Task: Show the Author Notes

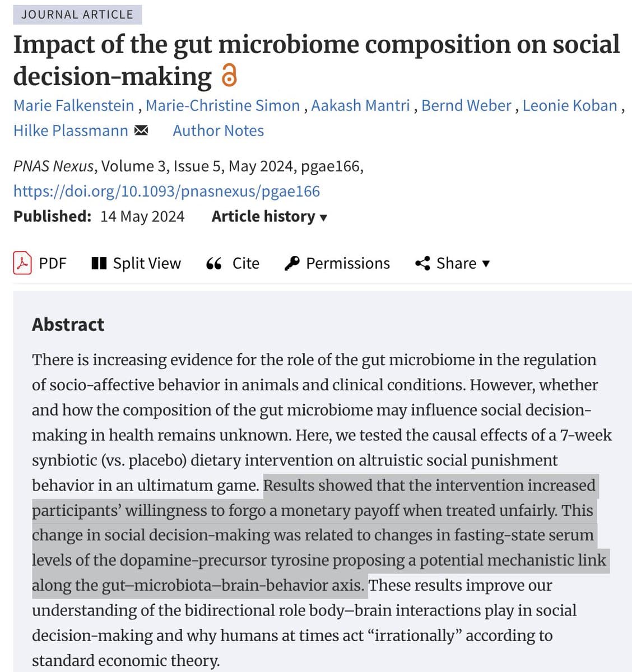Action: pyautogui.click(x=218, y=130)
